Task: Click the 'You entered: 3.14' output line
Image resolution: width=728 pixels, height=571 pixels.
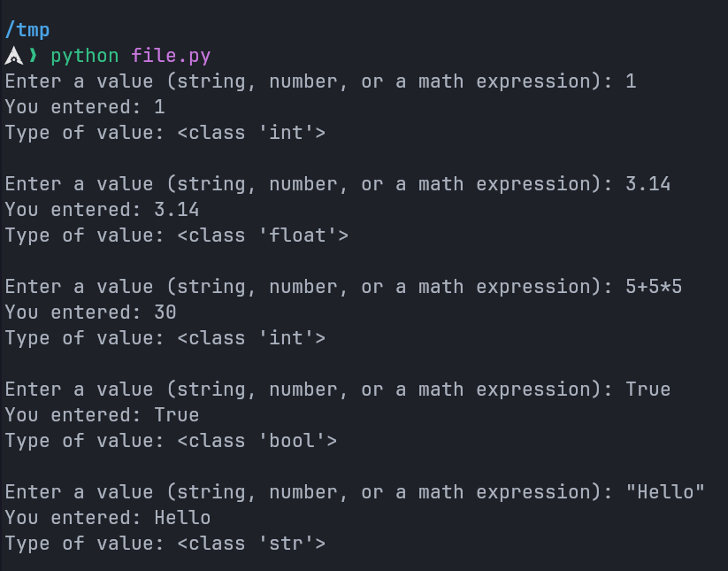Action: [x=102, y=210]
